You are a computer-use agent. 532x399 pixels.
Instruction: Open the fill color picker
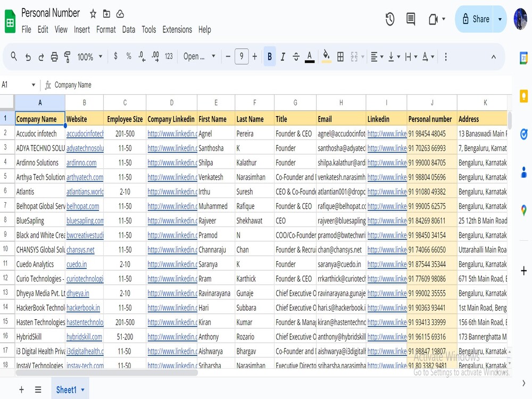pos(327,56)
